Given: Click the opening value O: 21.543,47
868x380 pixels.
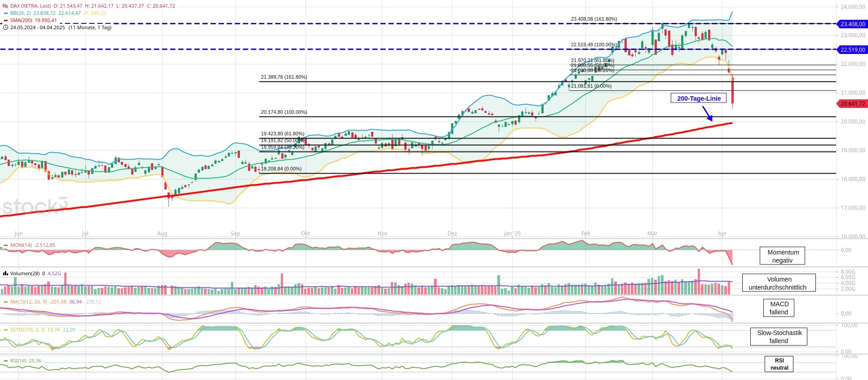Looking at the screenshot, I should coord(68,6).
